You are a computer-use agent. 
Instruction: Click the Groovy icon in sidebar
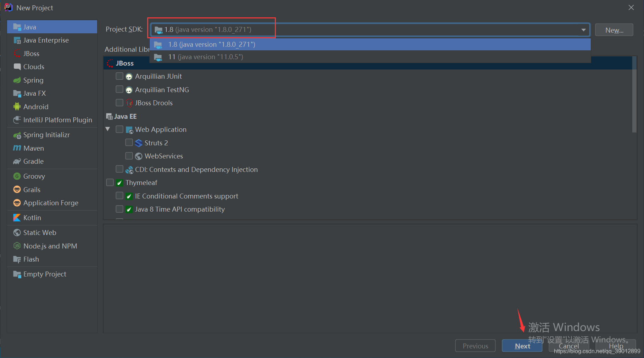pyautogui.click(x=17, y=176)
